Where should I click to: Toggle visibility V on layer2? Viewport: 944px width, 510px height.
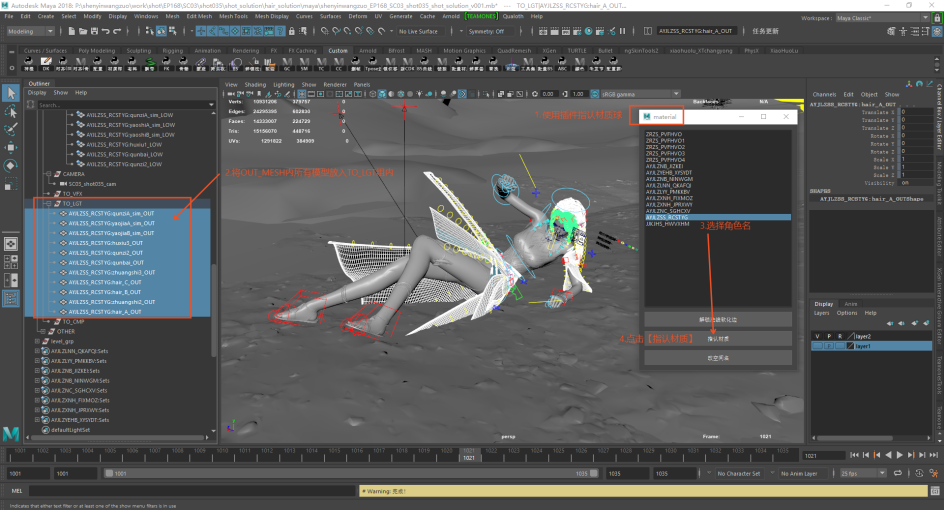pos(817,336)
